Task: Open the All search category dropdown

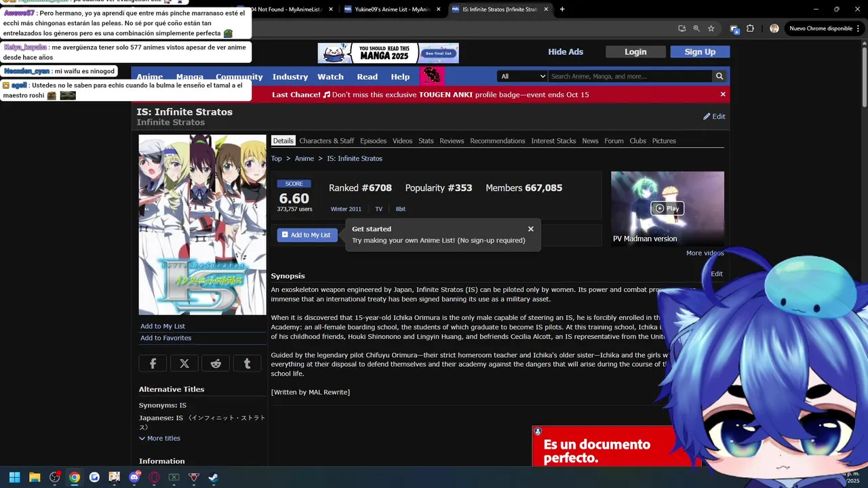Action: (522, 77)
